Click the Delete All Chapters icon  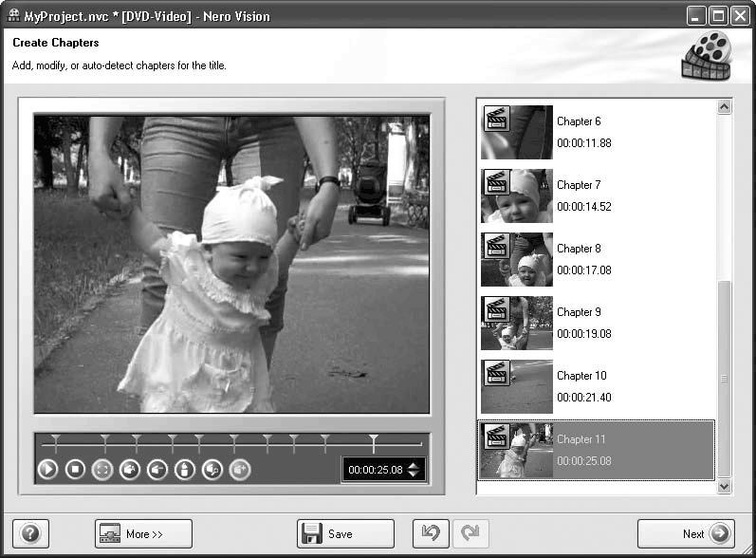(x=185, y=469)
